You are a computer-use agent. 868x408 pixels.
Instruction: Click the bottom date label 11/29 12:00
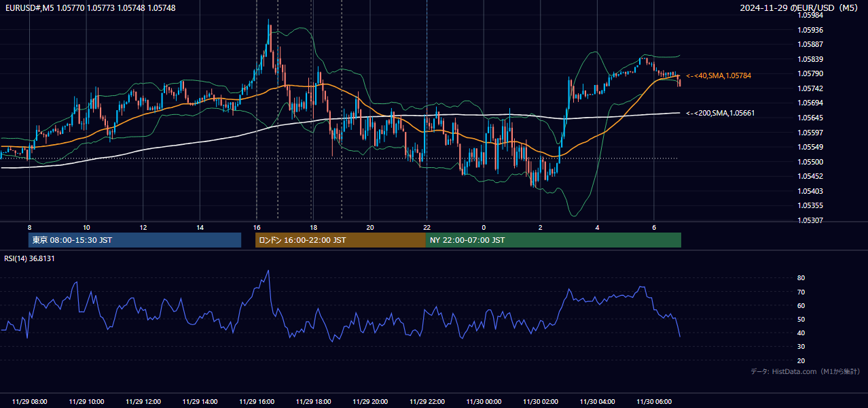click(143, 402)
